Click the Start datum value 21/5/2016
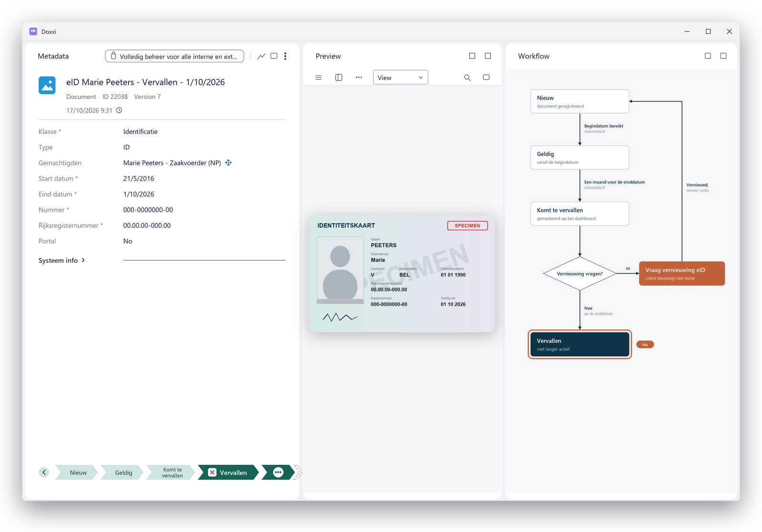Viewport: 762px width, 532px height. [139, 179]
